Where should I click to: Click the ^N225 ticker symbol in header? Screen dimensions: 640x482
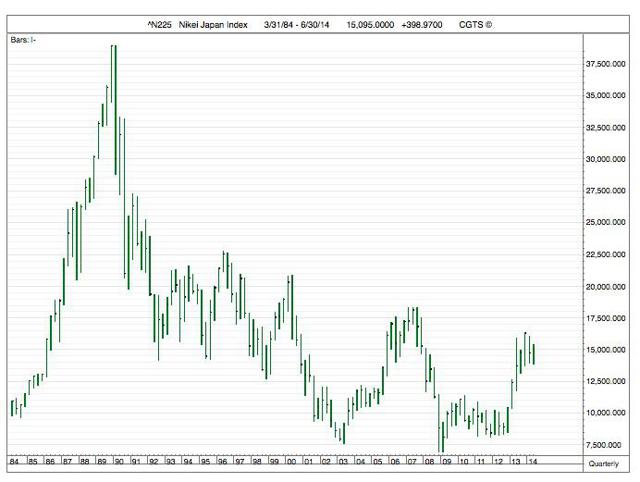(x=160, y=25)
